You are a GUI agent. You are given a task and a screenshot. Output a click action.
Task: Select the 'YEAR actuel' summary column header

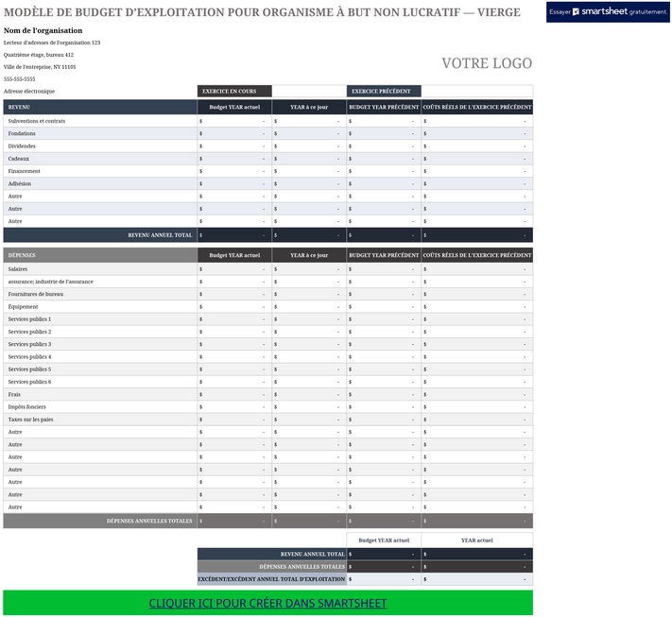point(477,540)
